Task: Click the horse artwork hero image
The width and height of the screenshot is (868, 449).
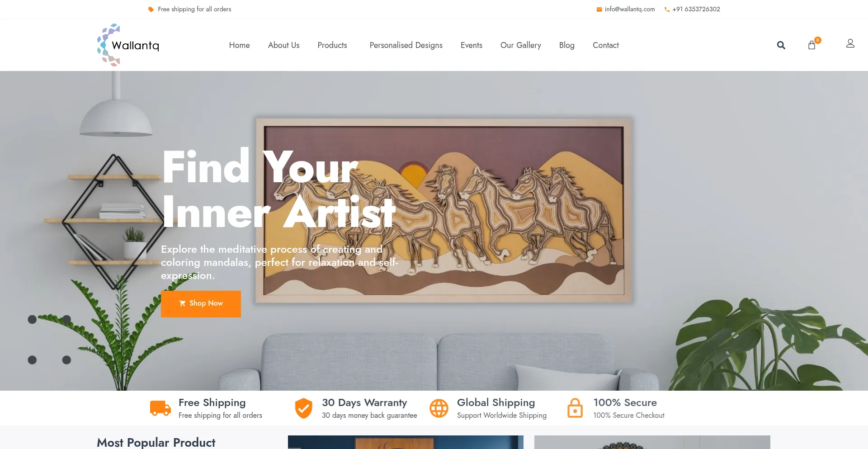Action: 444,210
